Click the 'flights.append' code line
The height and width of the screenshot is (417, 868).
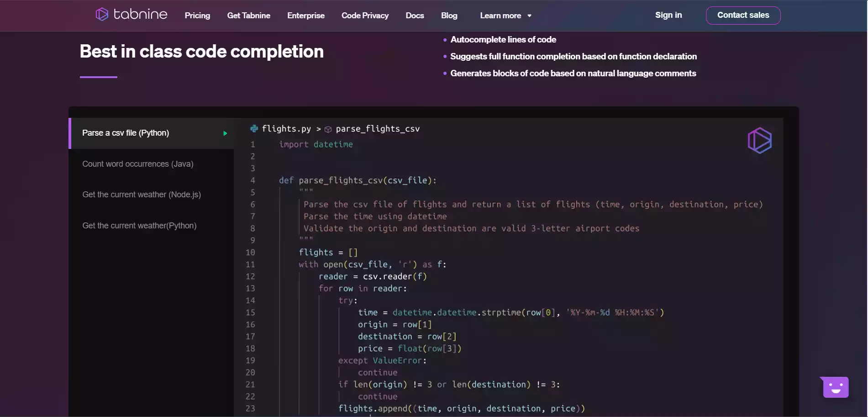(462, 408)
